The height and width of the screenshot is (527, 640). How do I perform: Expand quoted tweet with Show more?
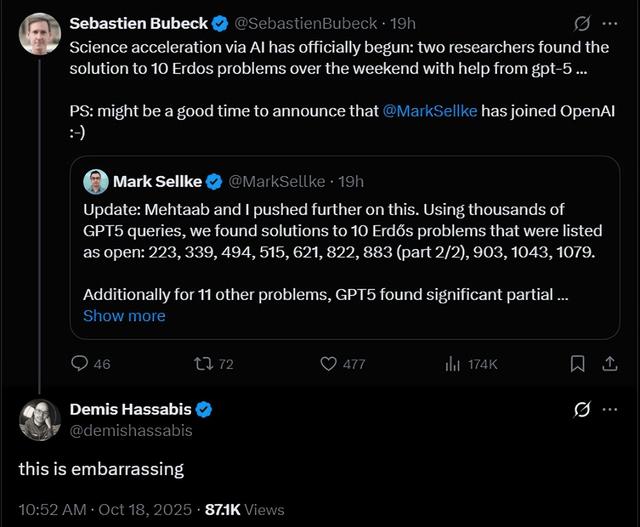[124, 316]
